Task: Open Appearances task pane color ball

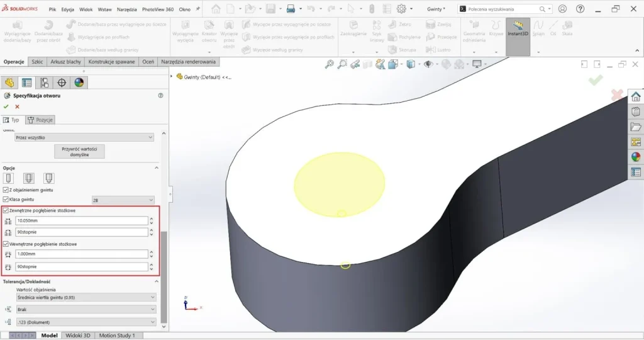Action: coord(636,157)
